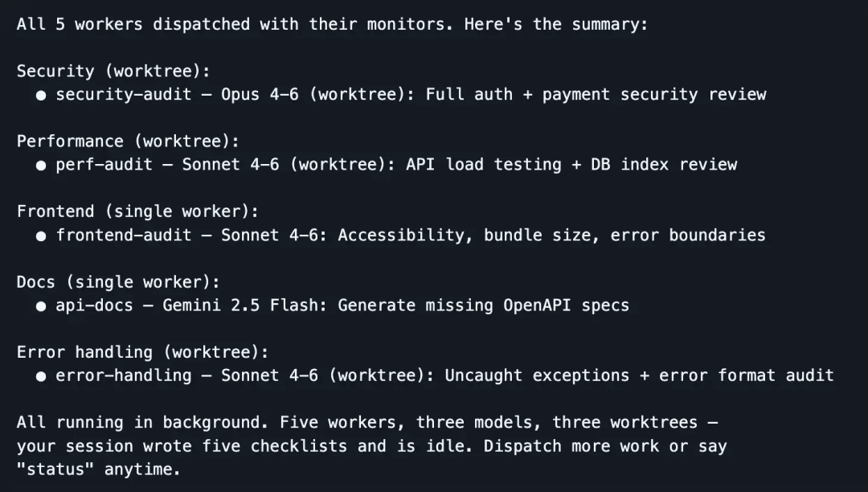Screen dimensions: 868x492
Task: Click the perf-audit worker name
Action: point(104,165)
